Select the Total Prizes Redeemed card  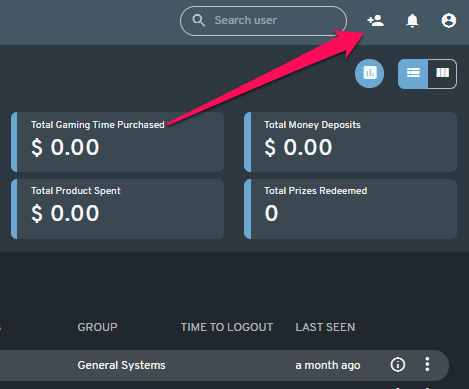pos(350,209)
